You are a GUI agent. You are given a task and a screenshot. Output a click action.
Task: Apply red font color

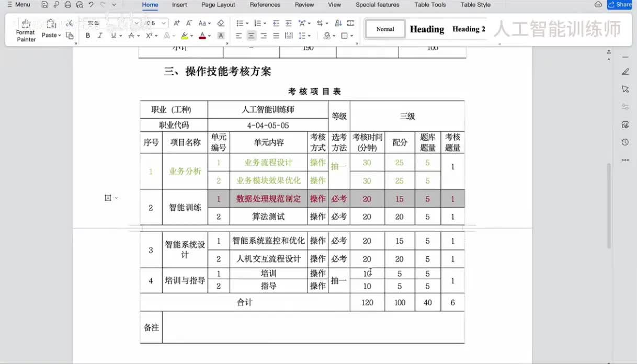(202, 36)
